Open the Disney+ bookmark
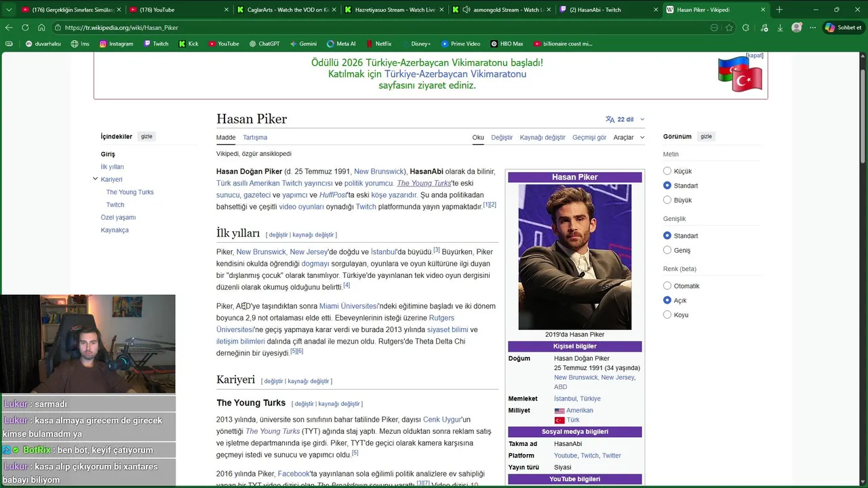The image size is (868, 488). point(416,43)
